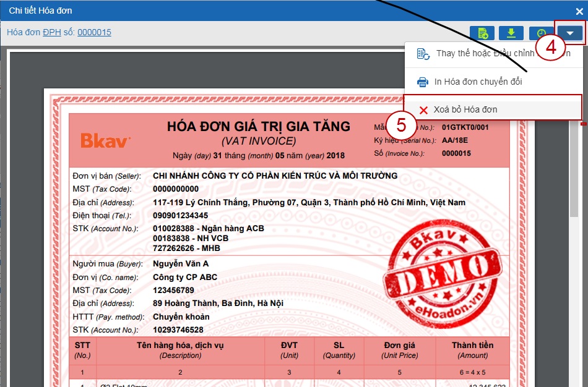588x387 pixels.
Task: Click seller name 'CHI NHÁNH CÔNG TY CỔ PHẦN KIẾN TRÚC'
Action: tap(275, 176)
